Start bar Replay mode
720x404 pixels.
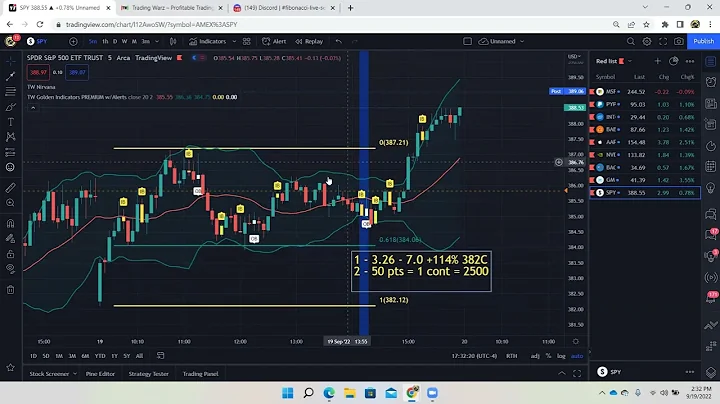coord(309,41)
